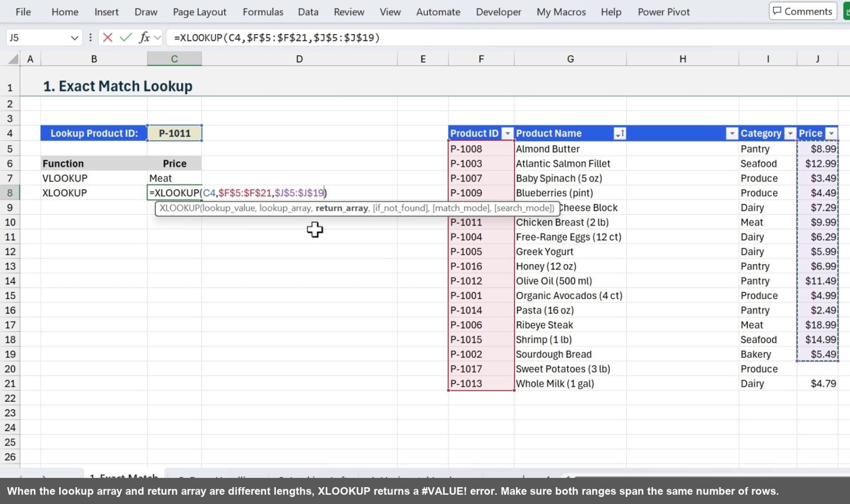The width and height of the screenshot is (850, 504).
Task: Open the Category column filter dropdown
Action: coord(789,133)
